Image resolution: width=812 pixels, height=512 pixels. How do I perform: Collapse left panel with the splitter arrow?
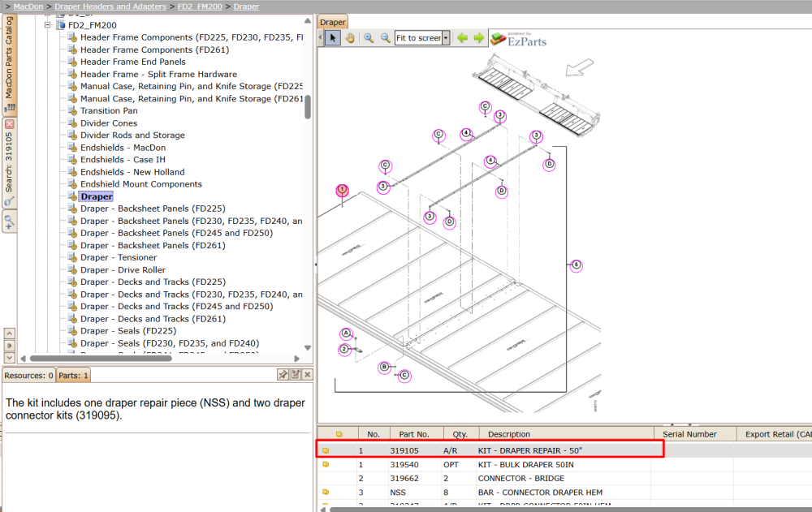pyautogui.click(x=315, y=264)
